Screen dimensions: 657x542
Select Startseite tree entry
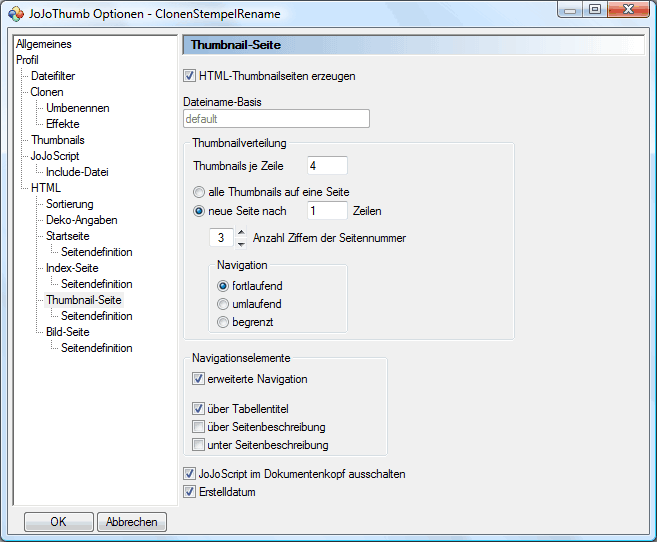tap(67, 236)
